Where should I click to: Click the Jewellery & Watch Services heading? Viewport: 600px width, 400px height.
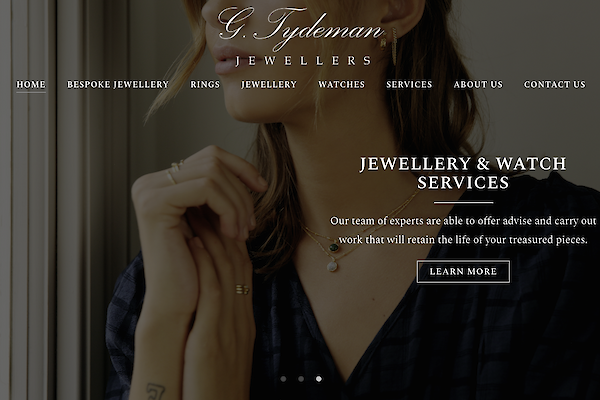tap(463, 173)
